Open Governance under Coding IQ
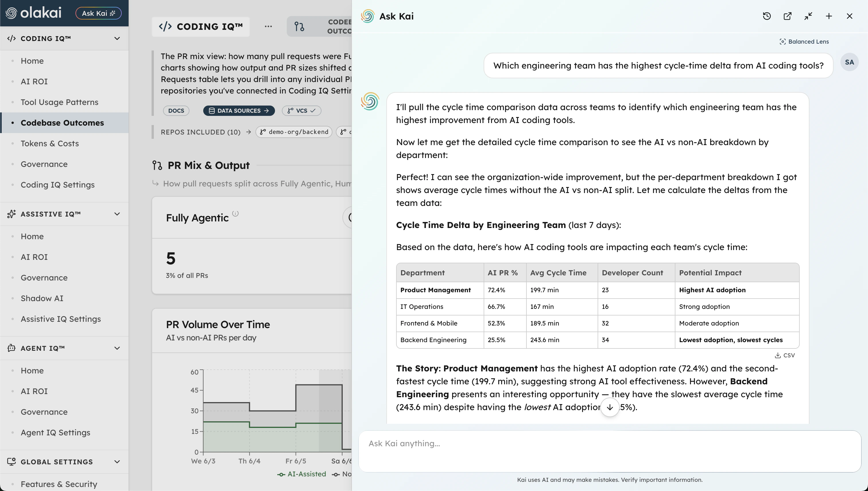This screenshot has width=868, height=491. [44, 164]
